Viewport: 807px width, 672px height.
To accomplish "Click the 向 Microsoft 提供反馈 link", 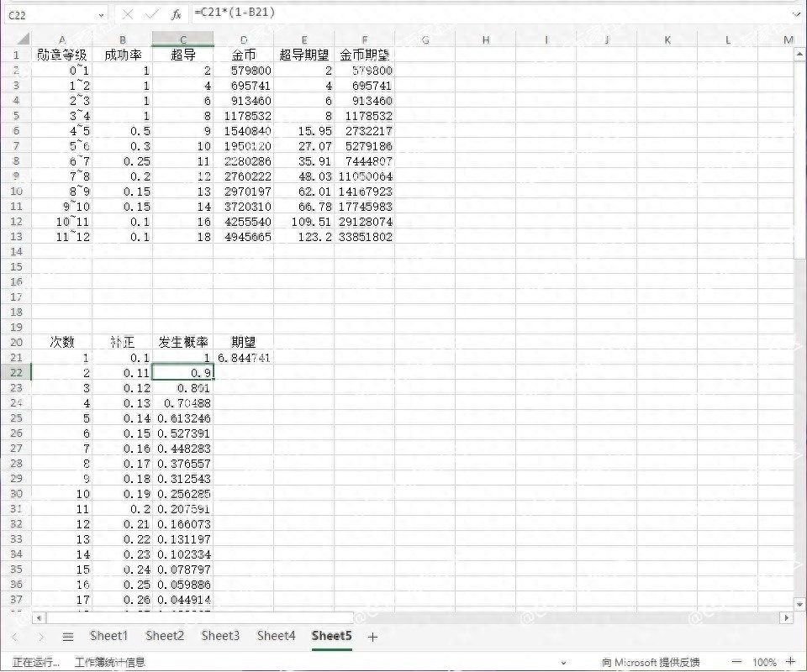I will [x=650, y=662].
